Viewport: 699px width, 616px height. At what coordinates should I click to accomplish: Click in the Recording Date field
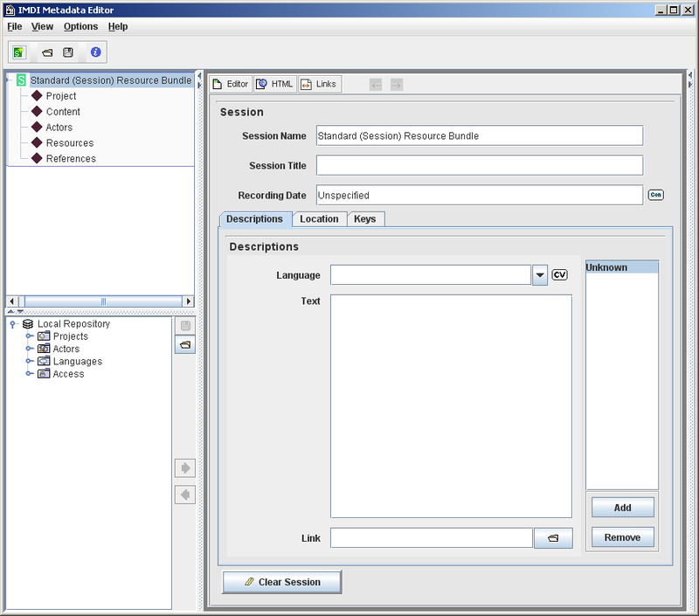point(480,195)
